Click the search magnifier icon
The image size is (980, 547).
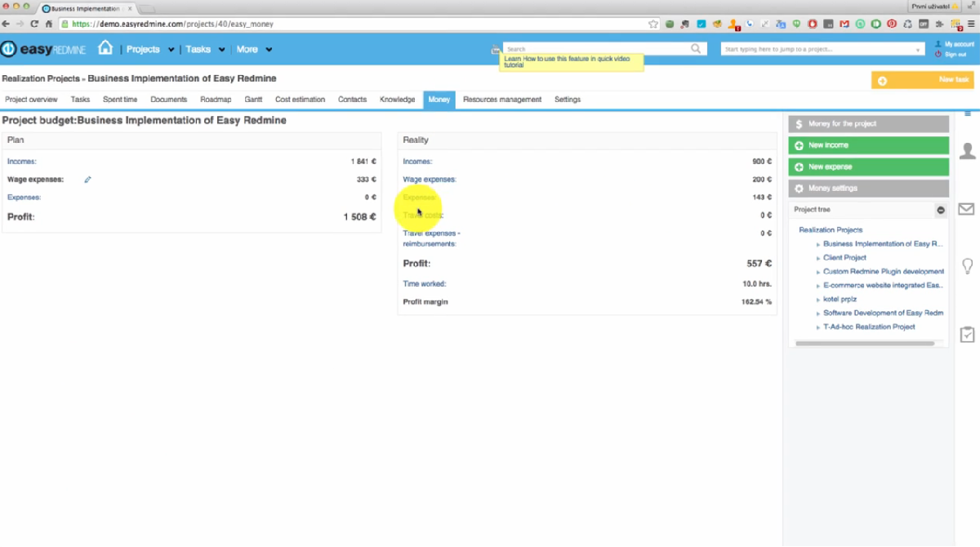(696, 49)
